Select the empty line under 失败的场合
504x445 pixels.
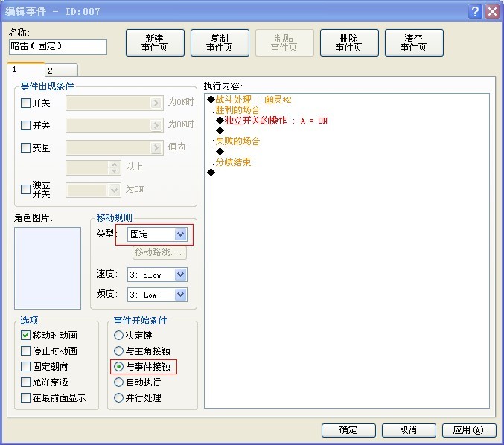(x=220, y=151)
